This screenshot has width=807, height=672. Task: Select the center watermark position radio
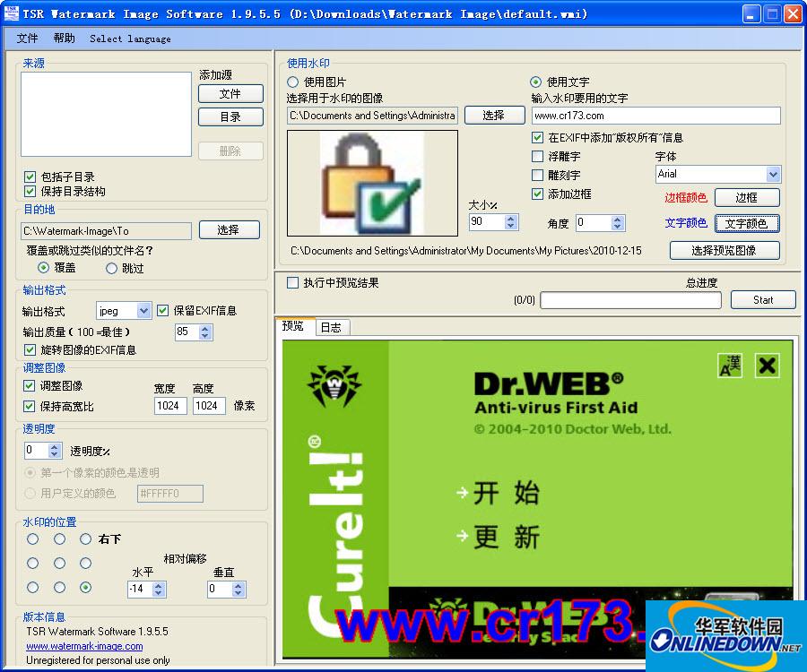(60, 563)
